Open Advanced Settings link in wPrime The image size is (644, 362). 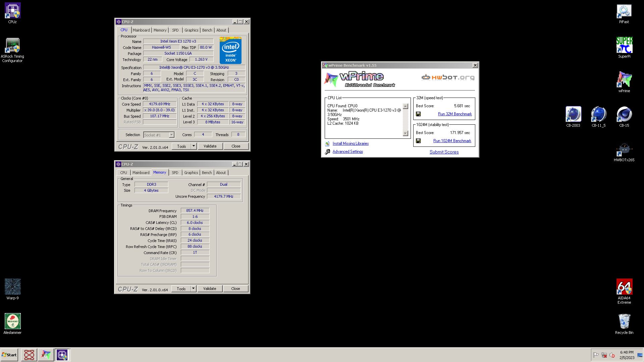pyautogui.click(x=348, y=152)
